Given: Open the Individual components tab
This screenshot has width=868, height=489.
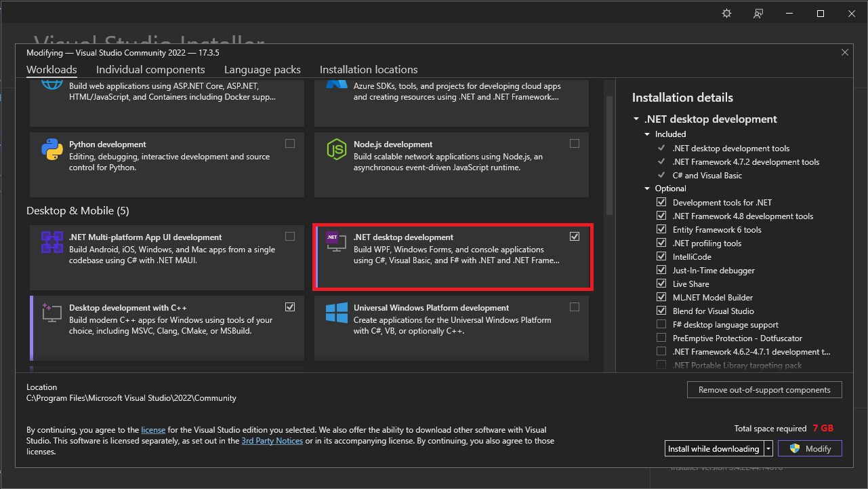Looking at the screenshot, I should 150,70.
